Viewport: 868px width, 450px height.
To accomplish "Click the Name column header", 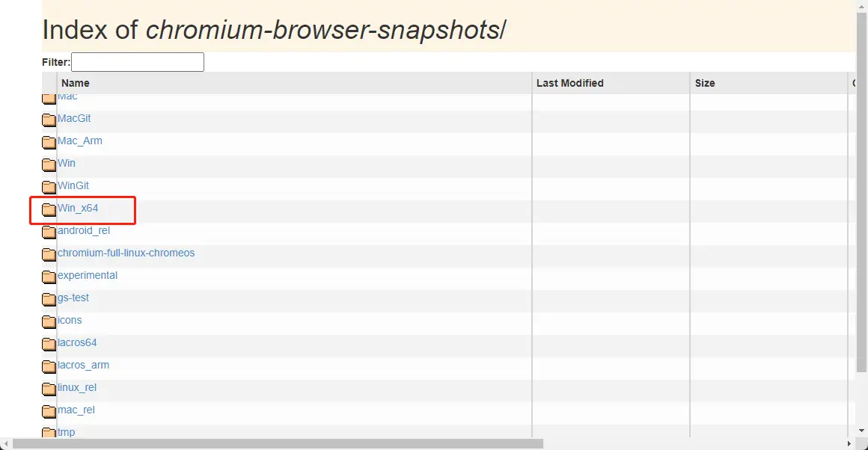I will coord(75,83).
